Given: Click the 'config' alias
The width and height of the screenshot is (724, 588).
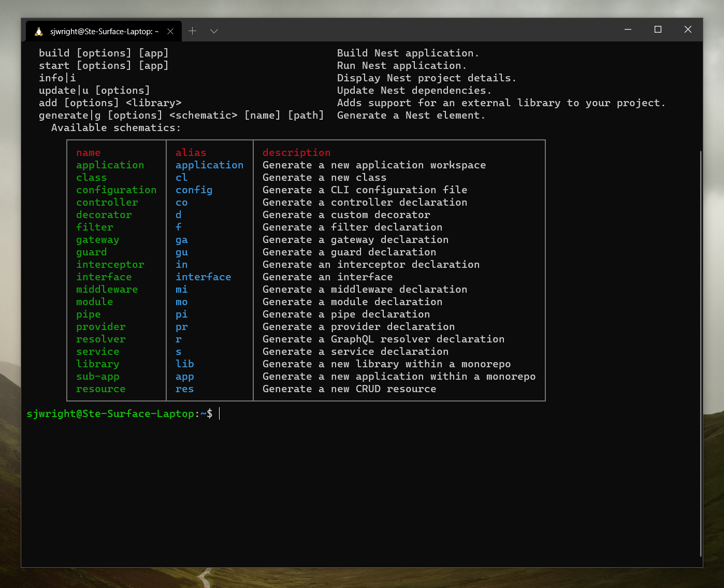Looking at the screenshot, I should coord(194,190).
